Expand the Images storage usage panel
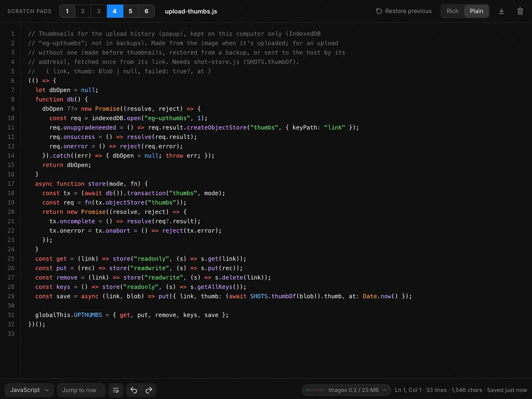The image size is (532, 399). pyautogui.click(x=346, y=390)
